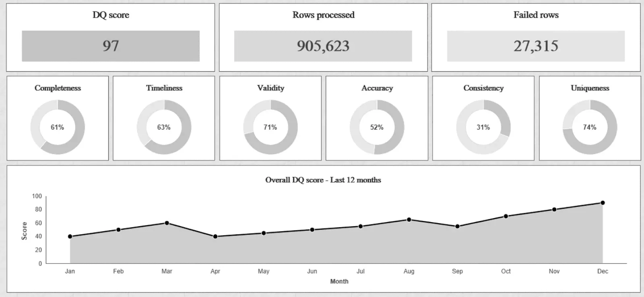Click the Sep data point on the chart
The width and height of the screenshot is (644, 297).
[457, 226]
